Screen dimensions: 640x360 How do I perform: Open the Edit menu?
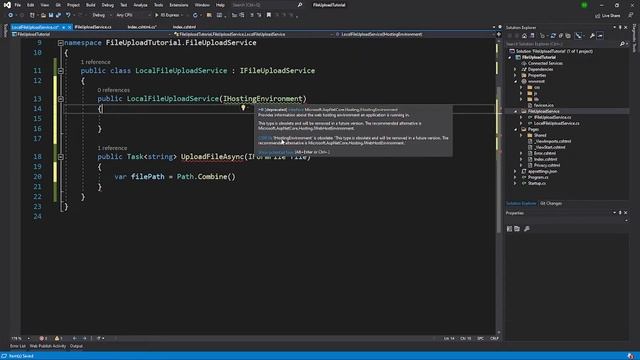[x=31, y=5]
